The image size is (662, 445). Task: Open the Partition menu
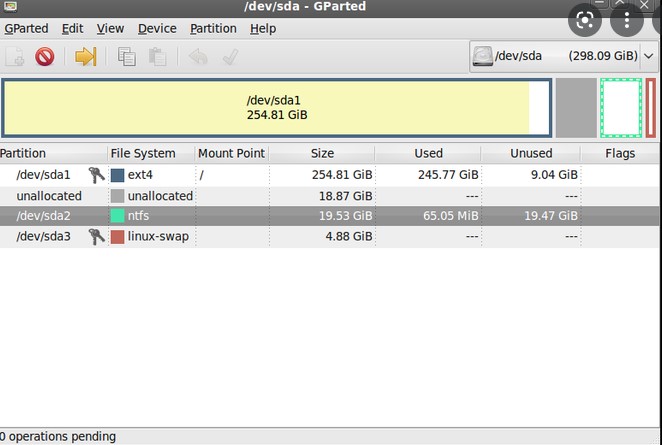click(x=213, y=29)
